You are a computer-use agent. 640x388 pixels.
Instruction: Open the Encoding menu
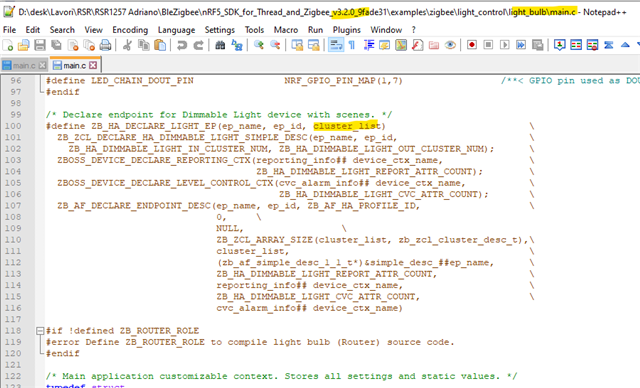[130, 30]
